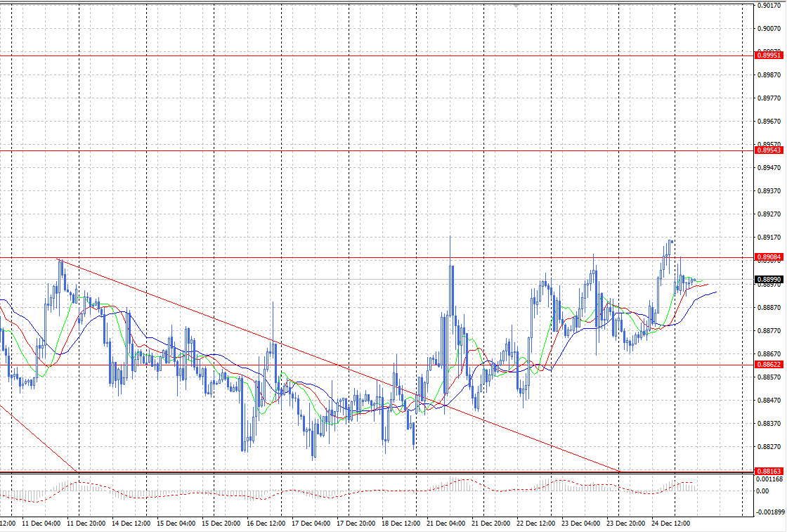Image resolution: width=787 pixels, height=532 pixels.
Task: Click the 0.89870 price axis value
Action: click(769, 75)
